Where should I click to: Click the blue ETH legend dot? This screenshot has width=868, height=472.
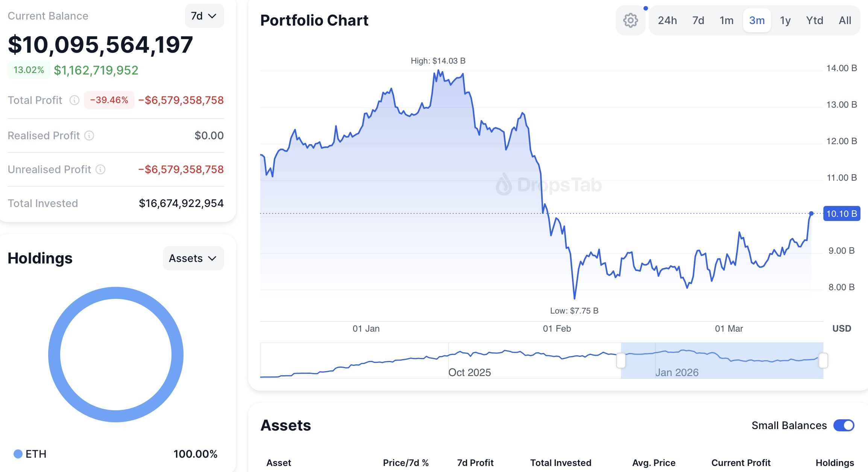tap(18, 454)
